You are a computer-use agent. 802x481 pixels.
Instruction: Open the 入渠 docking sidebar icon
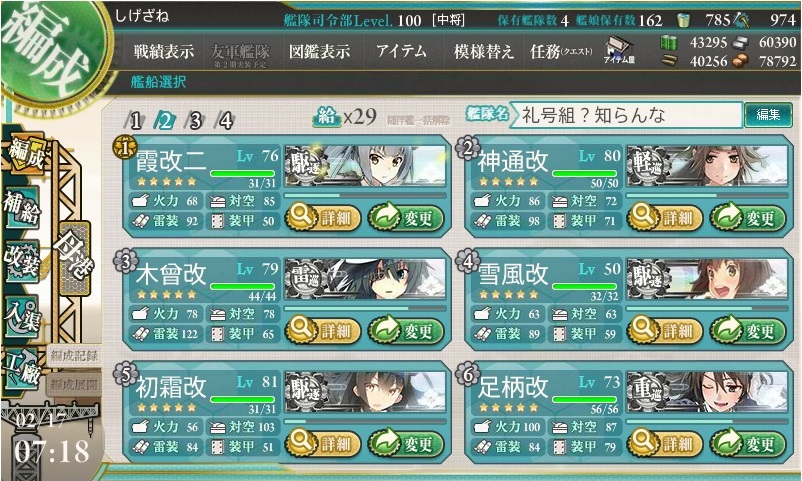[21, 315]
